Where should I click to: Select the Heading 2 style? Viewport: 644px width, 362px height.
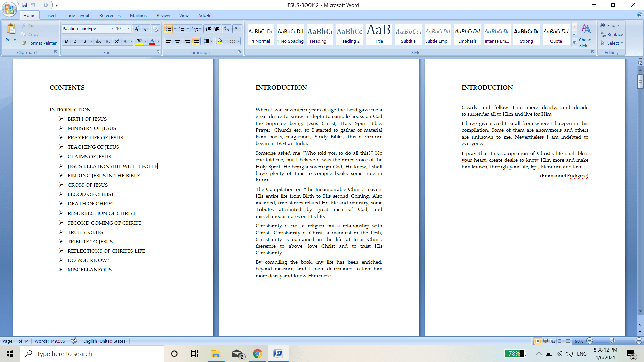pyautogui.click(x=349, y=35)
